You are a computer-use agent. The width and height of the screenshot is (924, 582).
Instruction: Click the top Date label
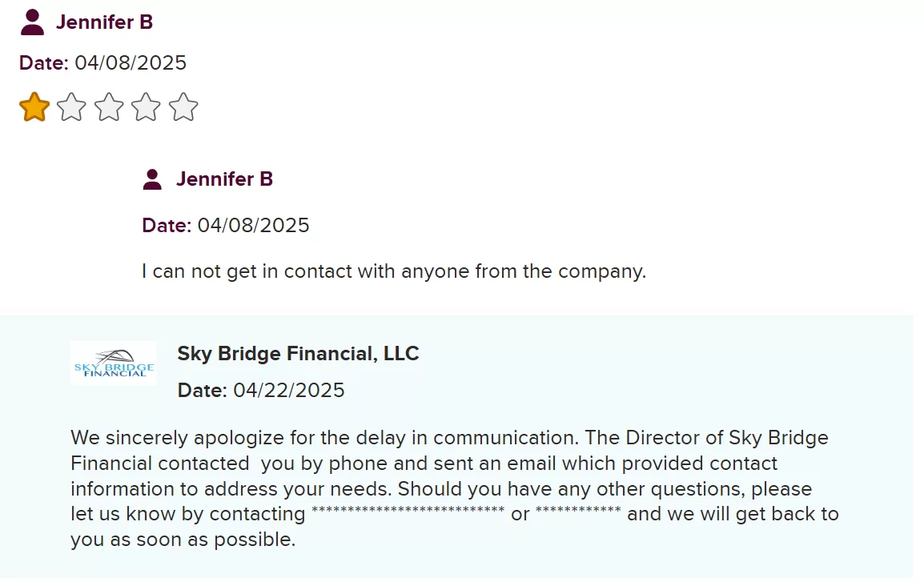tap(44, 63)
